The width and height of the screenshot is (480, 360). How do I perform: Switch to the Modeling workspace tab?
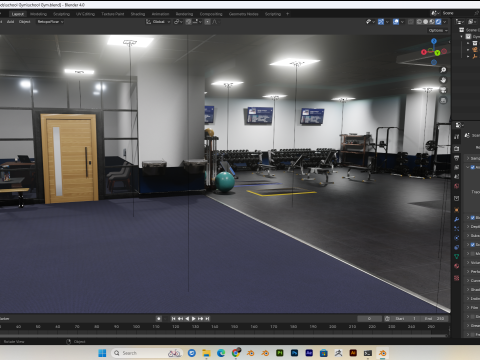click(38, 14)
